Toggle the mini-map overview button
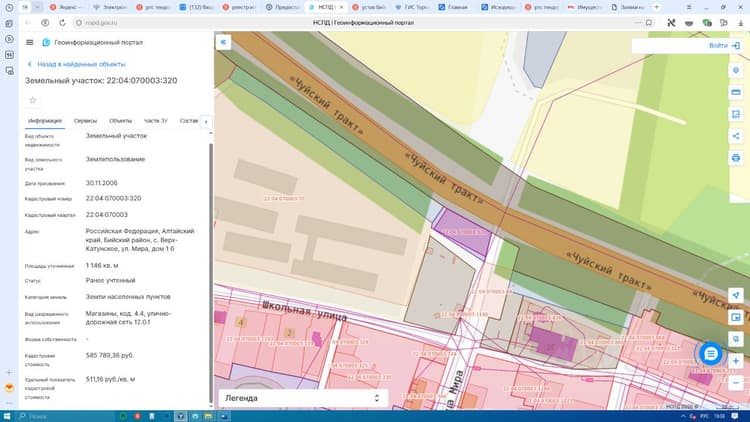The image size is (750, 422). pos(736,317)
